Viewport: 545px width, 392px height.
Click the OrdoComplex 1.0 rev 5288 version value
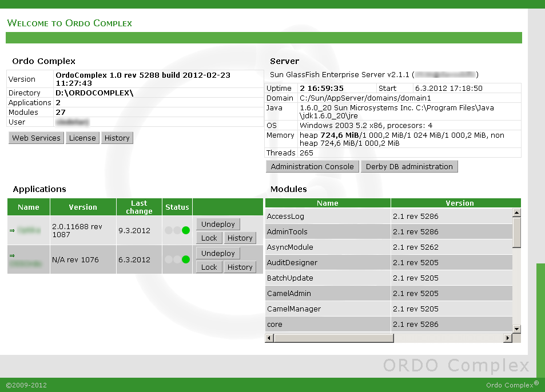[x=143, y=79]
